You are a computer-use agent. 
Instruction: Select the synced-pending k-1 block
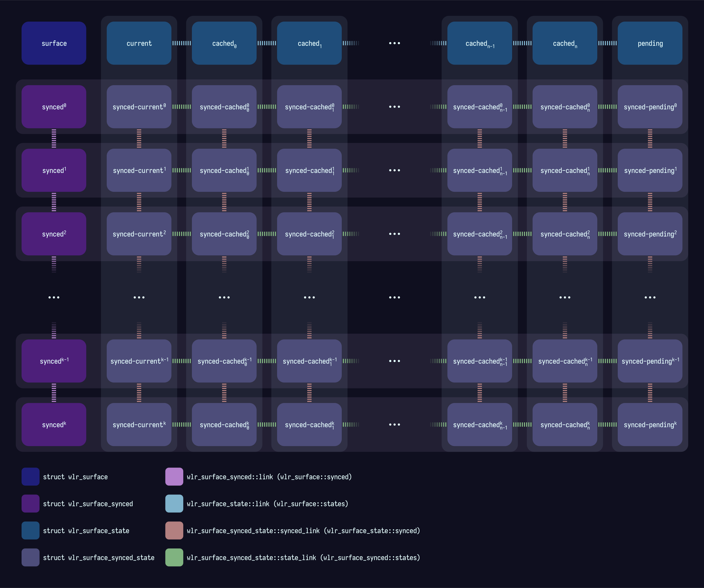[650, 361]
